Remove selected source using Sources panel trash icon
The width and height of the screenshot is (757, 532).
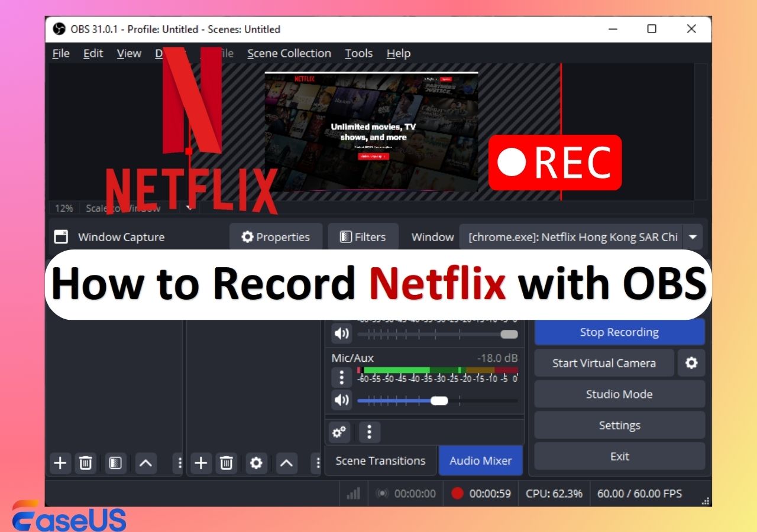227,463
